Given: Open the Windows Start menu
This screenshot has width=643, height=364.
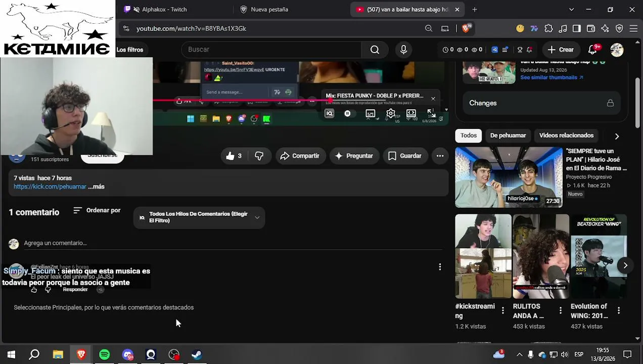Looking at the screenshot, I should coord(11,354).
